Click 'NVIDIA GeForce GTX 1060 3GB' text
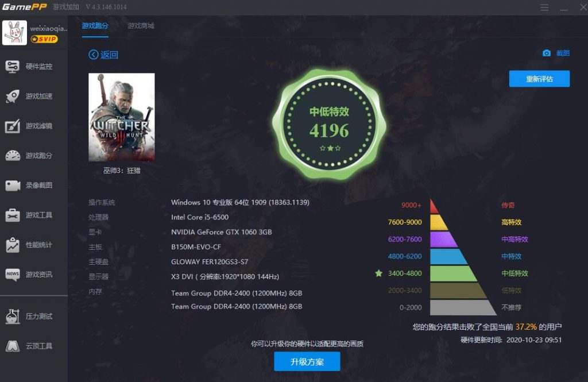588x382 pixels. (x=221, y=232)
